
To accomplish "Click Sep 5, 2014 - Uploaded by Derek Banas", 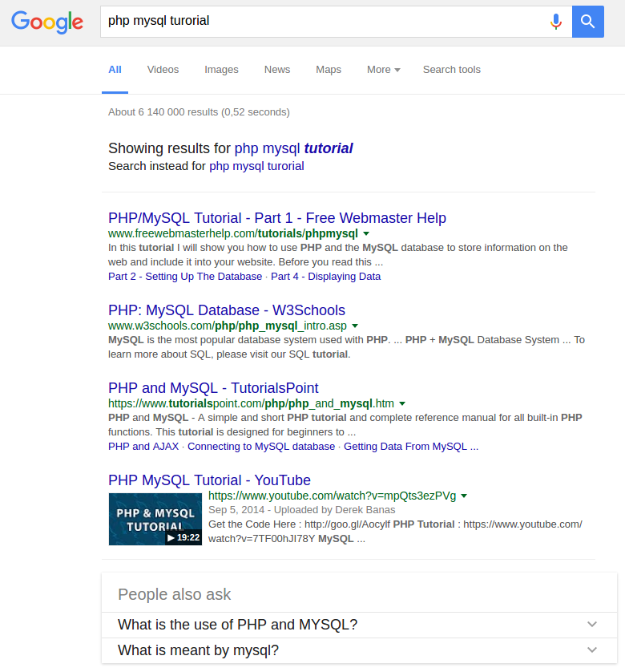I will pyautogui.click(x=301, y=510).
